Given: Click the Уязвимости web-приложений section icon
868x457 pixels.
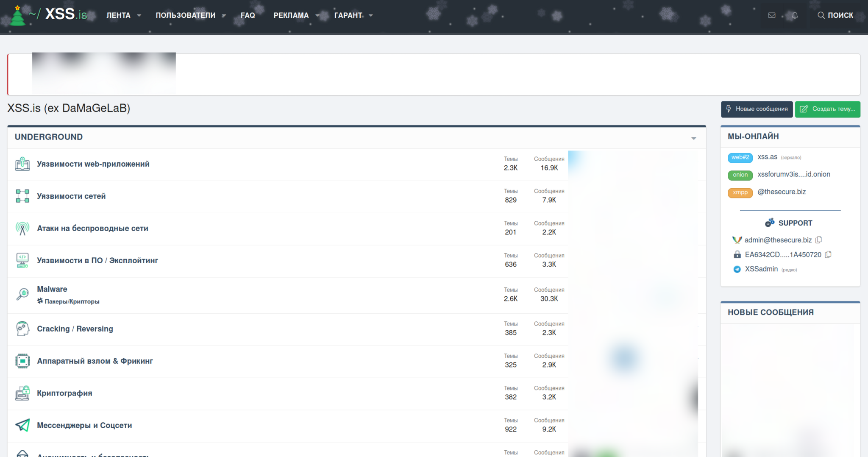Looking at the screenshot, I should [x=22, y=164].
